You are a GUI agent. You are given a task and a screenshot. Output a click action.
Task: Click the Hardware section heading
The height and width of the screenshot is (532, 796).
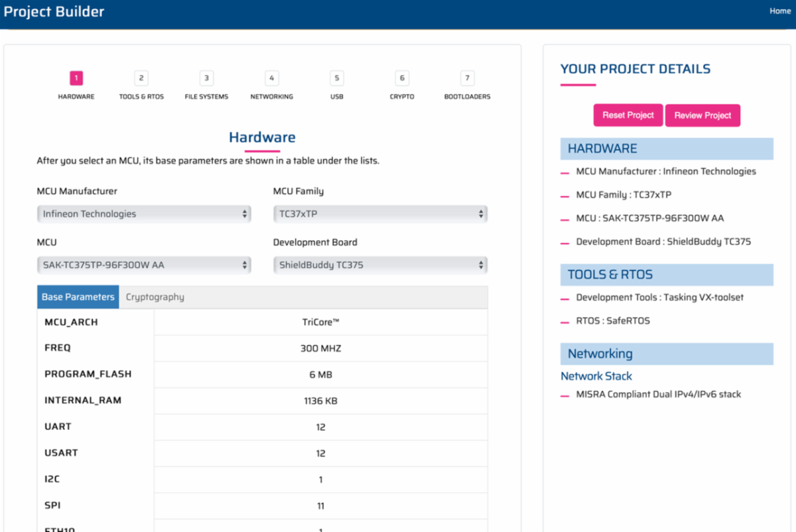tap(262, 137)
